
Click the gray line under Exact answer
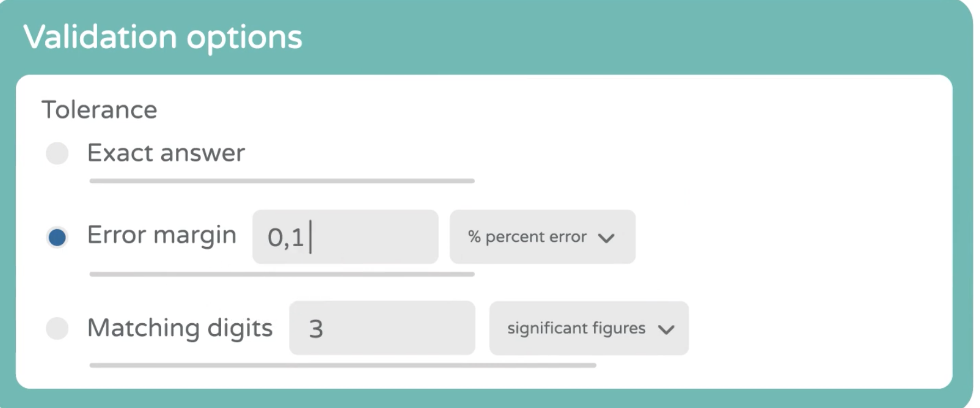282,180
